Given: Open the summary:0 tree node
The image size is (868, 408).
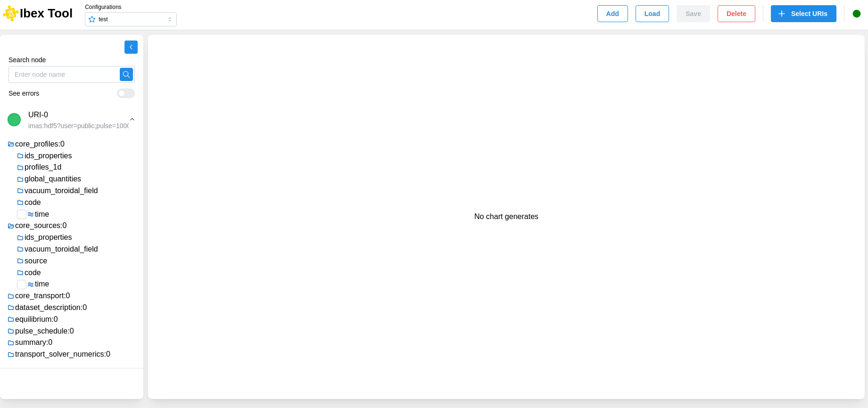Looking at the screenshot, I should click(33, 343).
